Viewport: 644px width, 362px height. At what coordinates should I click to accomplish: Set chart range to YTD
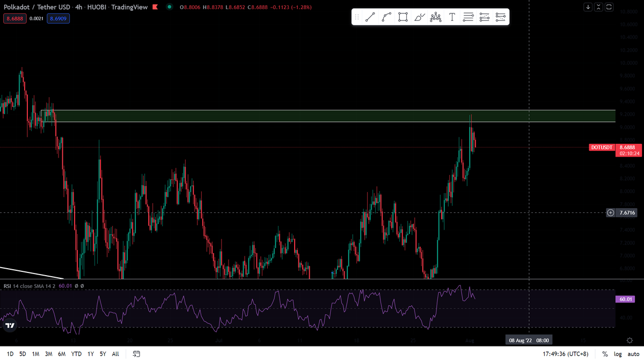click(x=76, y=354)
